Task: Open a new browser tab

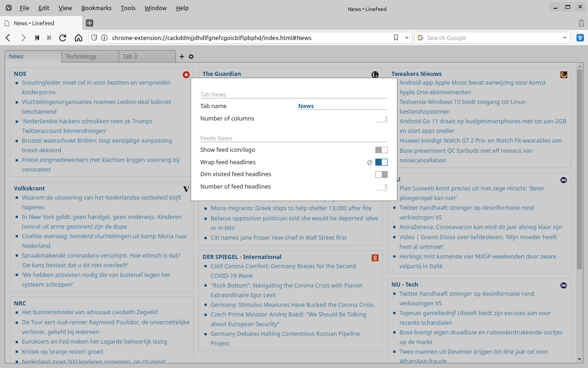Action: (x=90, y=23)
